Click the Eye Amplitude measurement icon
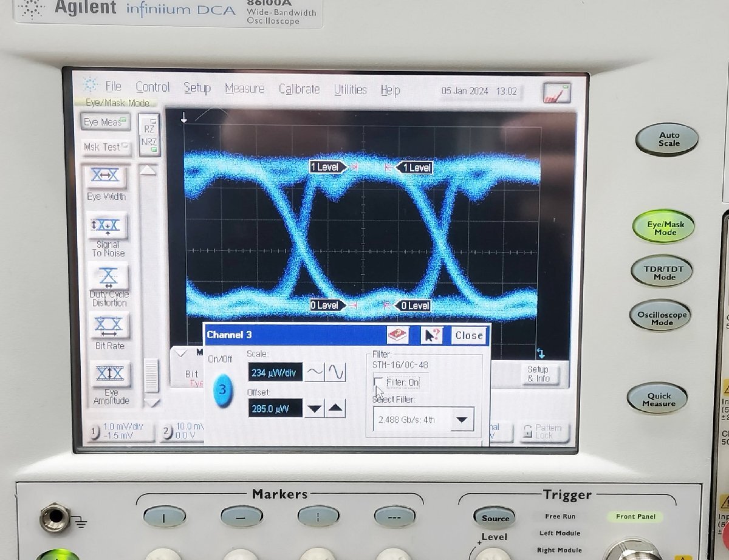Screen dimensions: 729x560 tap(111, 375)
